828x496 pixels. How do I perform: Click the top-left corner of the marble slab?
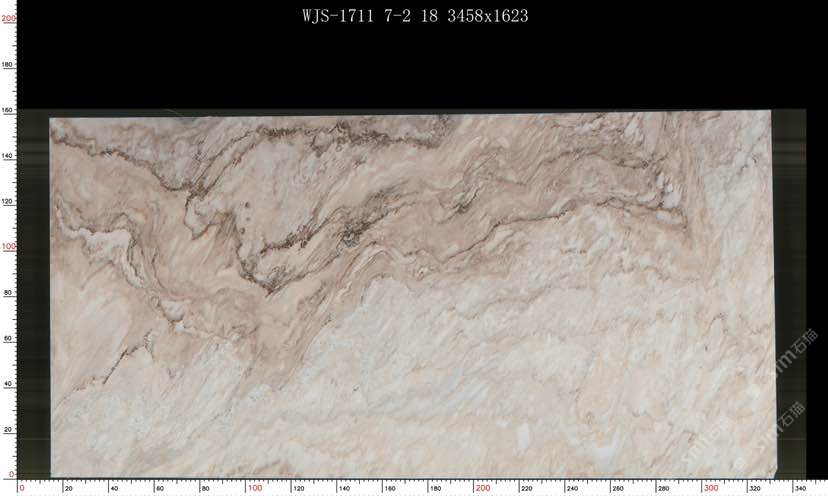pyautogui.click(x=52, y=120)
